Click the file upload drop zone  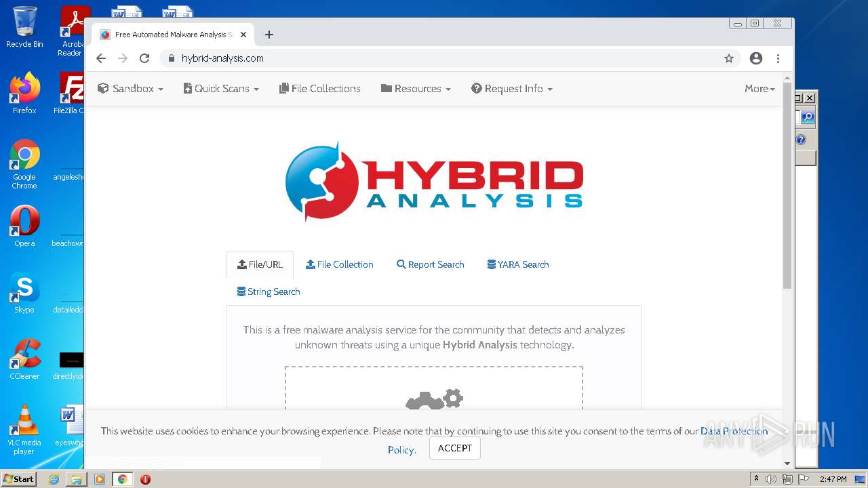click(434, 388)
